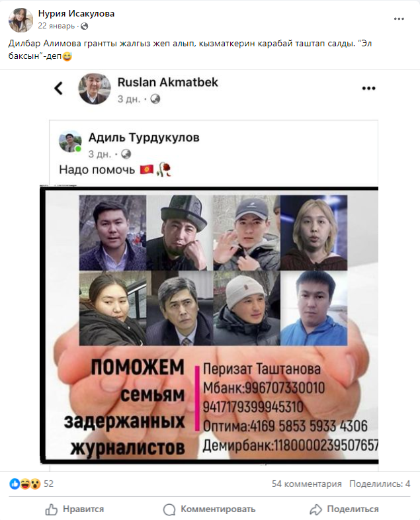Click the back arrow beside Ruslan Akmatbek
The height and width of the screenshot is (520, 420).
(x=59, y=88)
